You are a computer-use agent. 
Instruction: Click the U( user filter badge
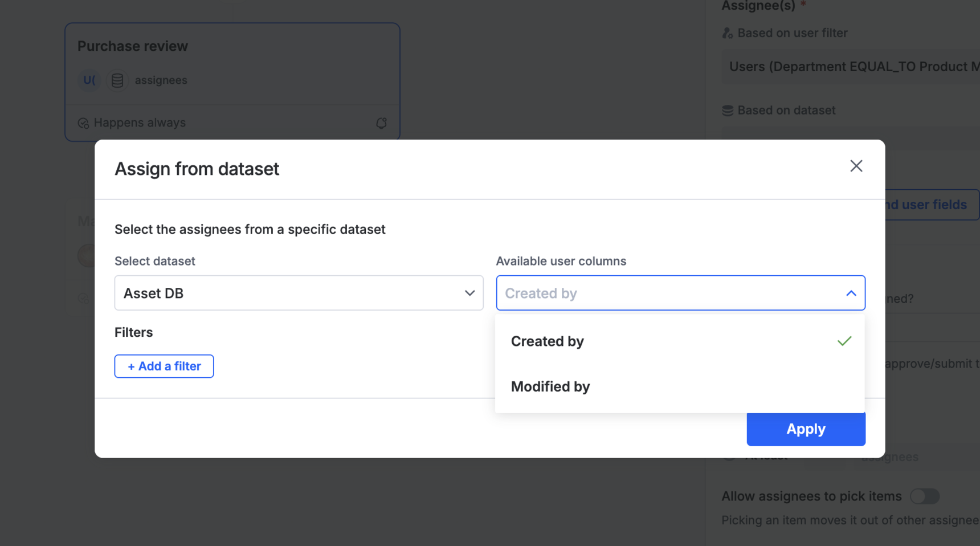pos(89,80)
